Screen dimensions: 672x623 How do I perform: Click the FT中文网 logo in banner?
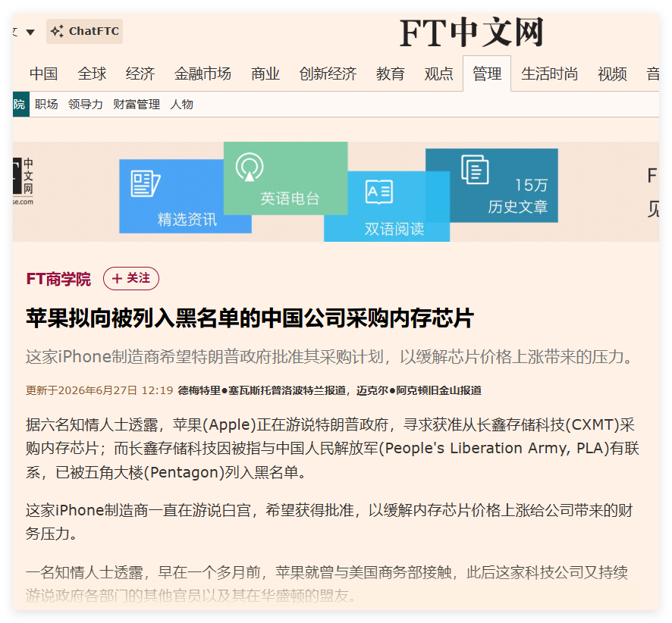click(24, 182)
